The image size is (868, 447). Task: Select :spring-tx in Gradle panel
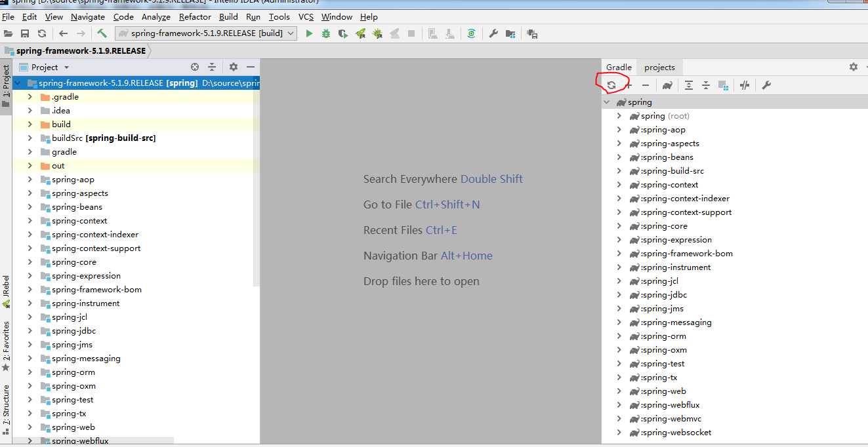pos(659,377)
